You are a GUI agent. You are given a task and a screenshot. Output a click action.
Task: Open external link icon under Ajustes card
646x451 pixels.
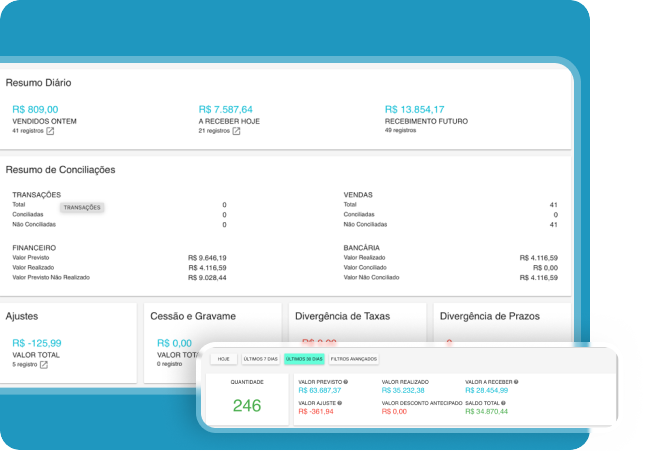[x=44, y=364]
